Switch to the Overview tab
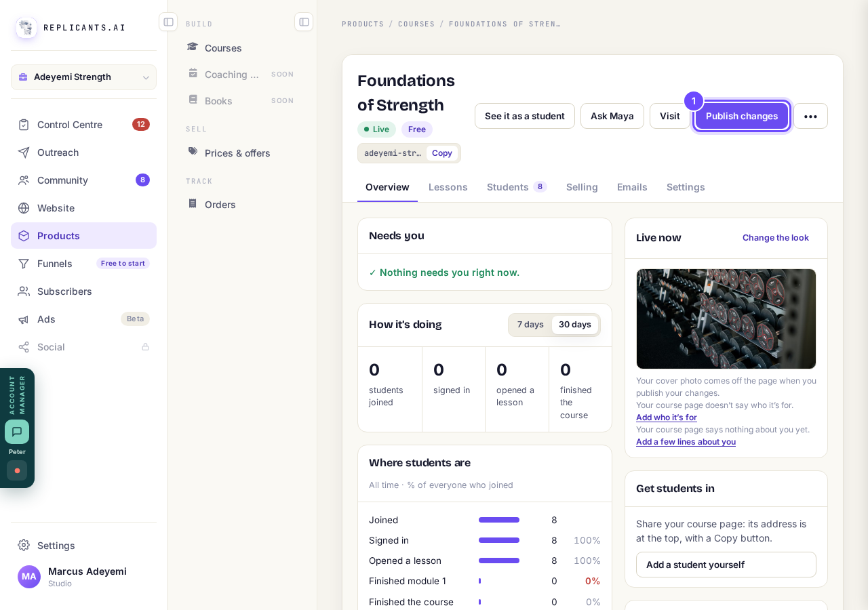This screenshot has height=610, width=868. click(387, 187)
